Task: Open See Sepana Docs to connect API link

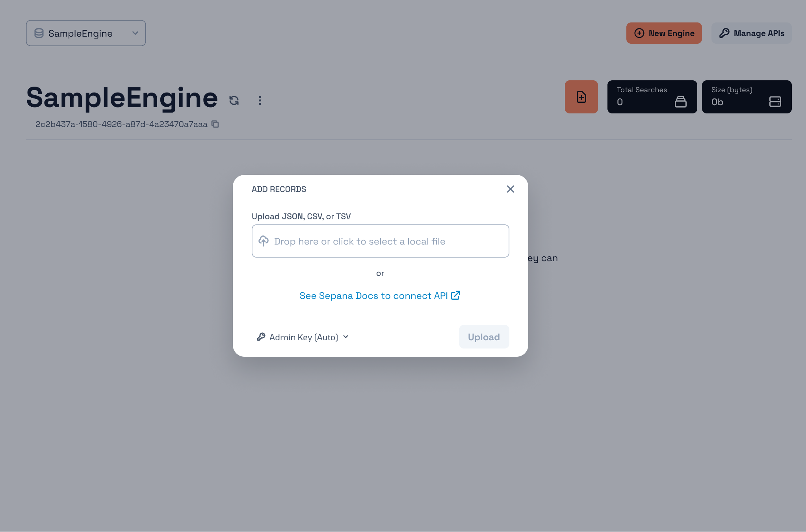Action: coord(373,296)
